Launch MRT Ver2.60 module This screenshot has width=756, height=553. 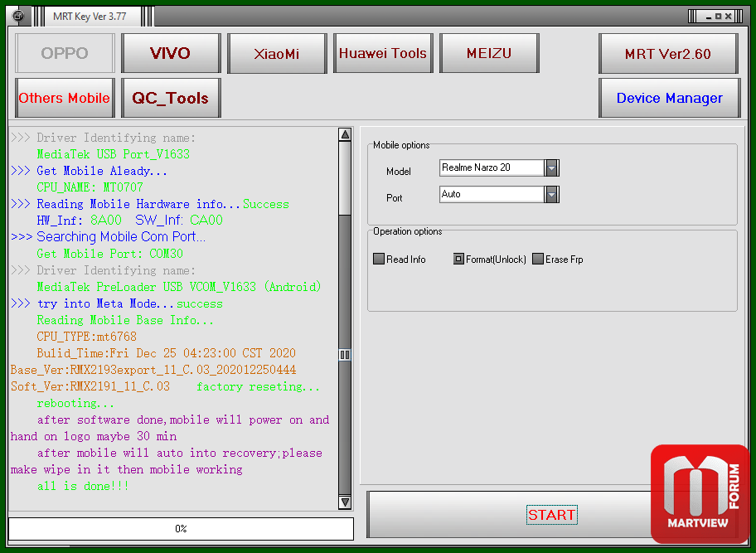[x=668, y=54]
